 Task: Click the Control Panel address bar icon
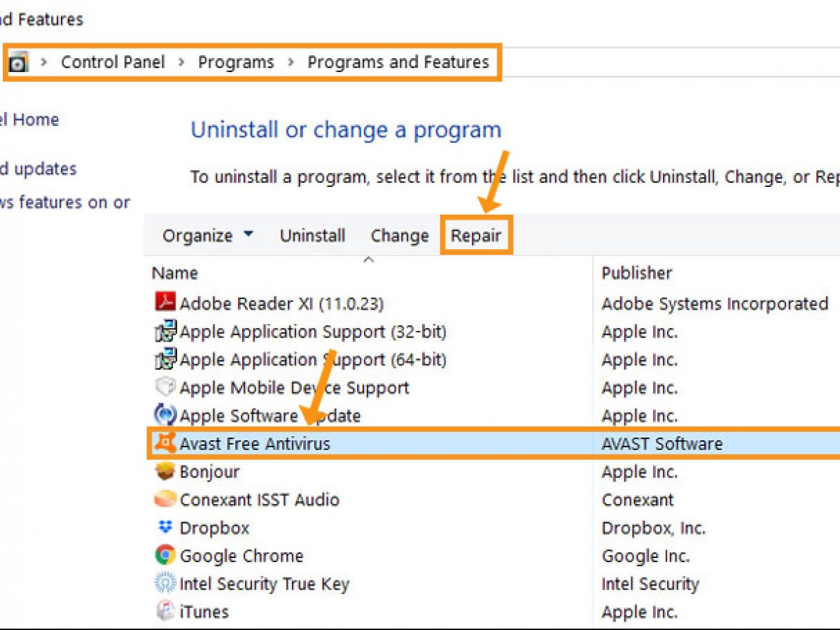(x=18, y=63)
